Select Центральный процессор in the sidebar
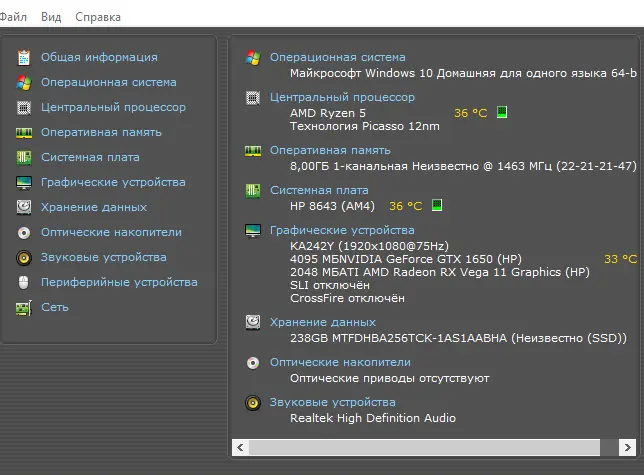Image resolution: width=644 pixels, height=475 pixels. (x=113, y=107)
